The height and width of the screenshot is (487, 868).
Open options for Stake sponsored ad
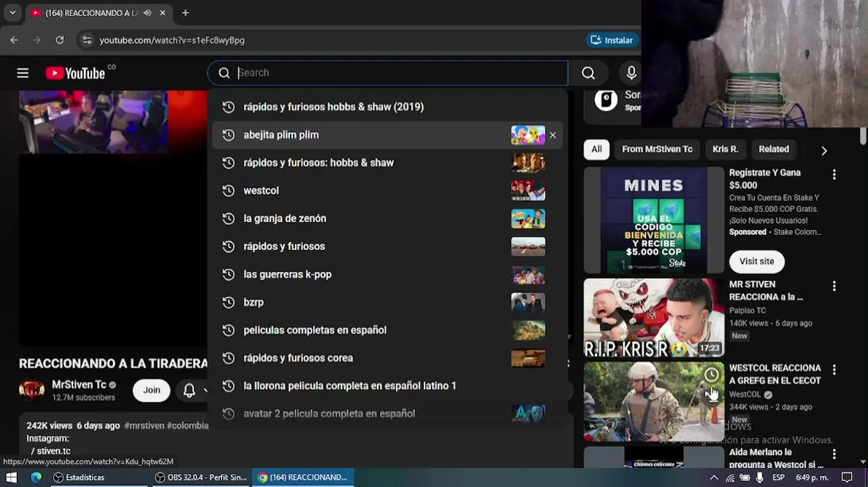pyautogui.click(x=834, y=175)
